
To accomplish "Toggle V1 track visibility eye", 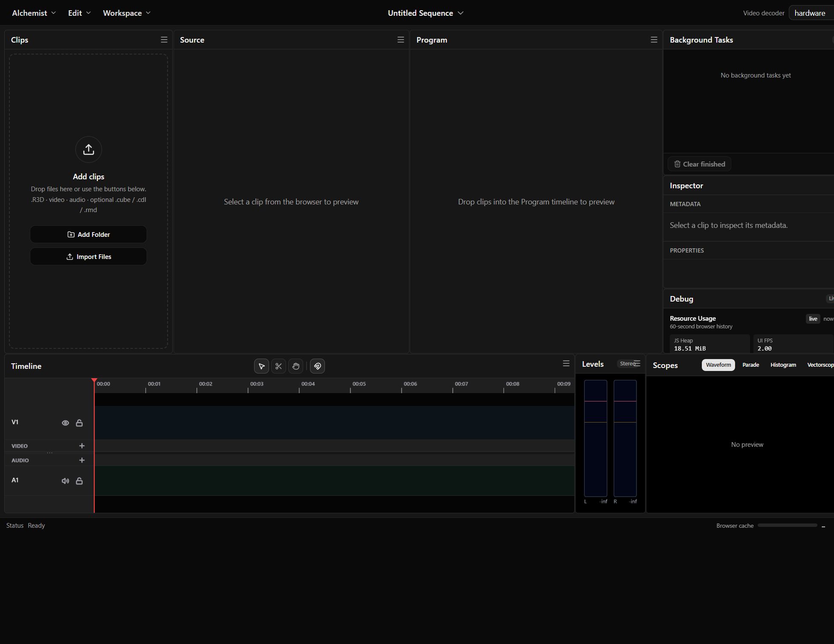I will tap(65, 423).
